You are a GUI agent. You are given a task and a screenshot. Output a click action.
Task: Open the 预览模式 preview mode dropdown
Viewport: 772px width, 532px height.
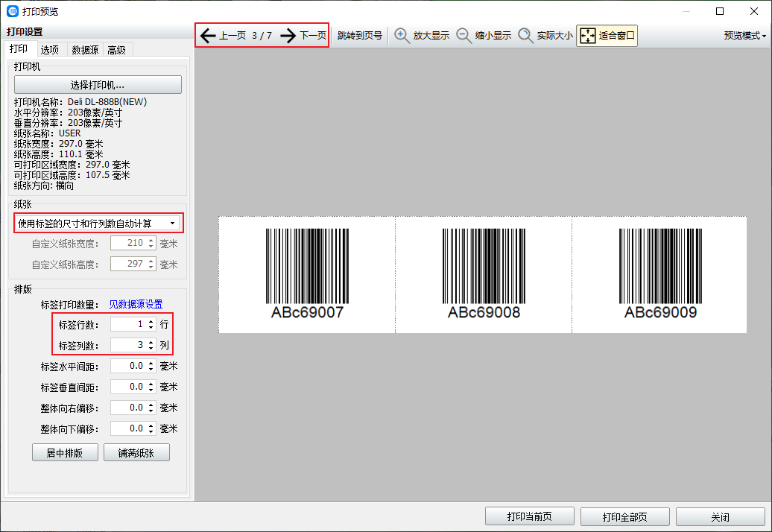pyautogui.click(x=745, y=36)
